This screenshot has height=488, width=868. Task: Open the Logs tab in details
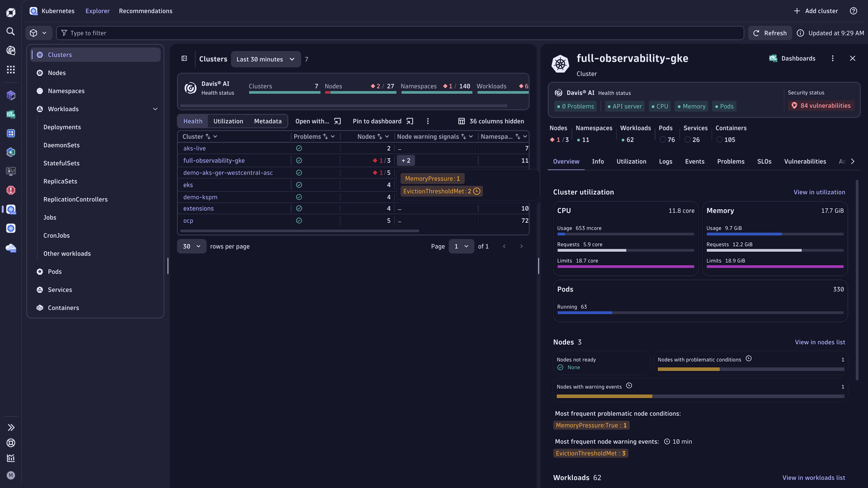(x=665, y=161)
